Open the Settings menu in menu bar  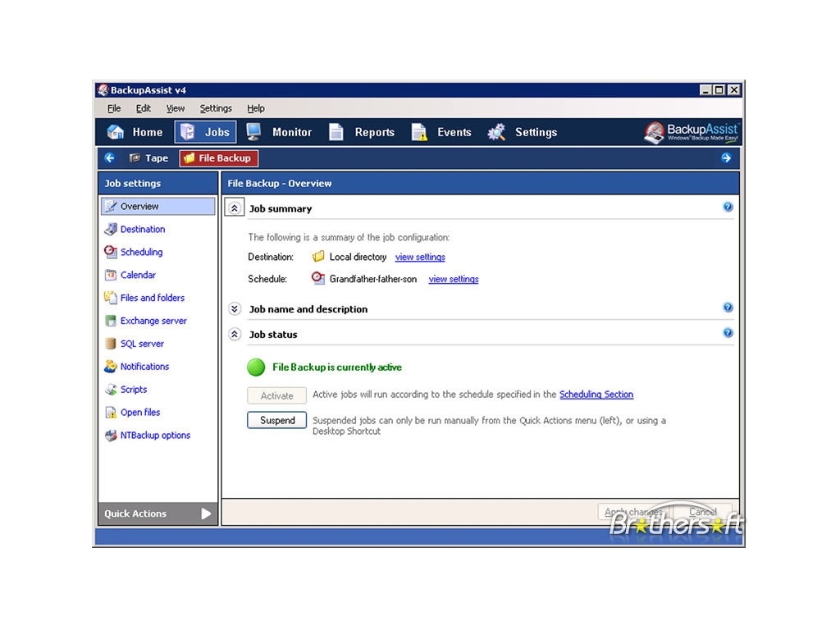(x=216, y=108)
